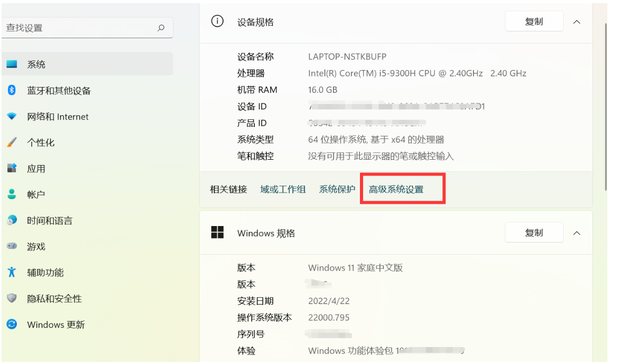Click the 系统类型 label
This screenshot has width=619, height=364.
pos(255,140)
